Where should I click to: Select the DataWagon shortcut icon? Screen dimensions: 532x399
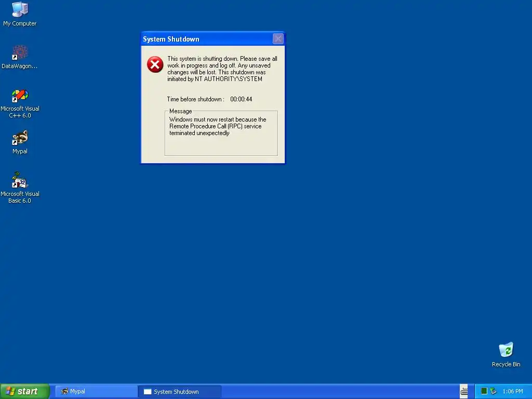click(20, 57)
